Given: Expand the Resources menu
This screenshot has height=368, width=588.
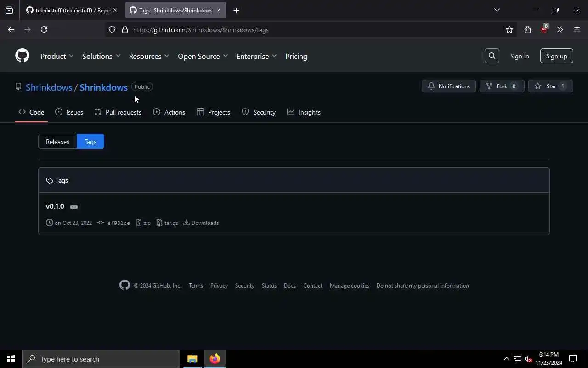Looking at the screenshot, I should click(x=149, y=56).
